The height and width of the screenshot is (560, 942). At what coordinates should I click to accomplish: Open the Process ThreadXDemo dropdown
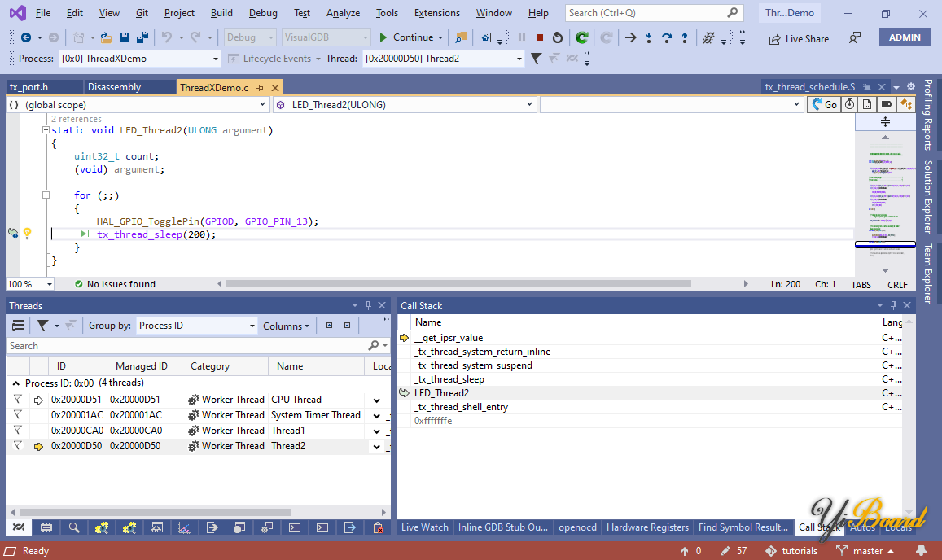tap(215, 59)
